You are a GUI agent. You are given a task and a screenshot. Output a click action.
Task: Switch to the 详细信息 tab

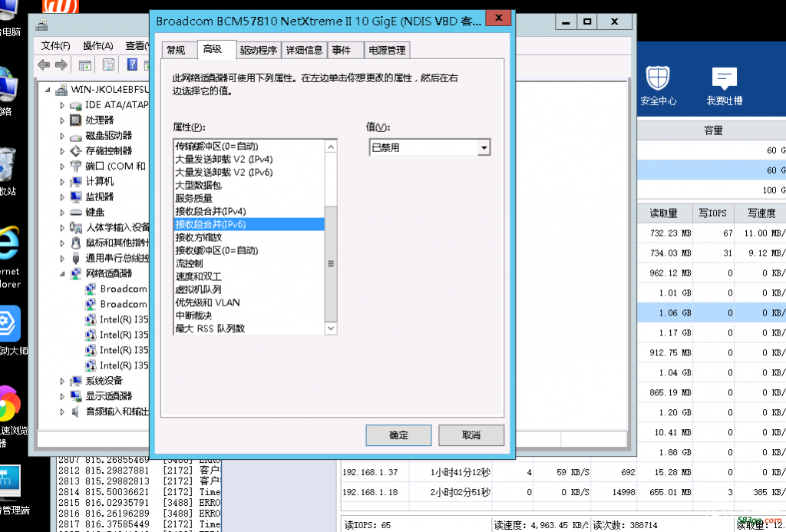304,50
